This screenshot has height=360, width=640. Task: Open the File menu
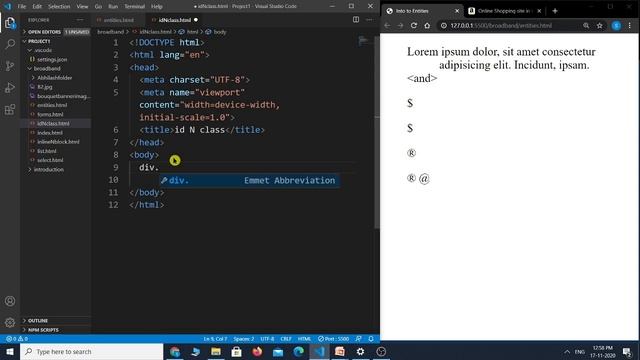(x=22, y=7)
